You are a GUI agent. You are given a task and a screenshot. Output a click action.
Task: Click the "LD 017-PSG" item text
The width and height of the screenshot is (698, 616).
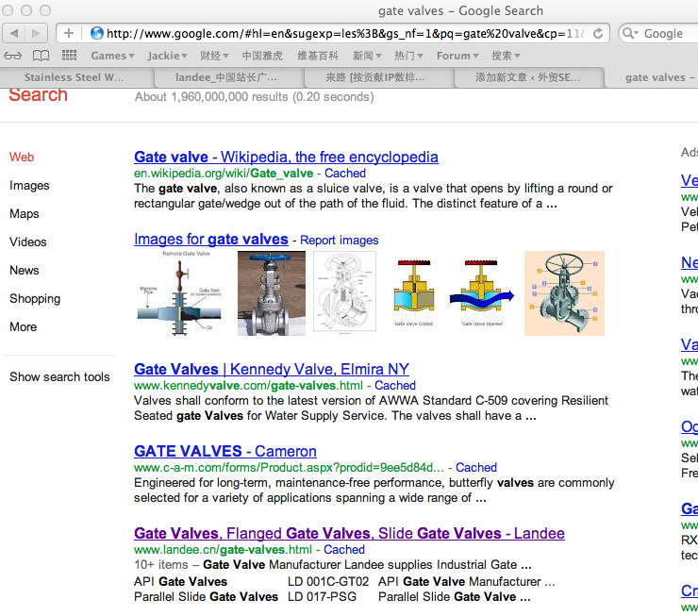coord(322,597)
